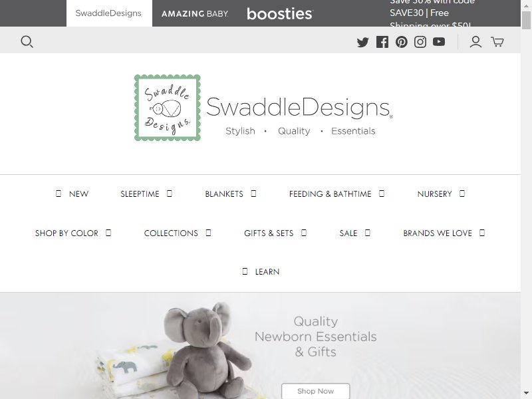Image resolution: width=532 pixels, height=399 pixels.
Task: Visit the Twitter profile icon
Action: pos(362,42)
